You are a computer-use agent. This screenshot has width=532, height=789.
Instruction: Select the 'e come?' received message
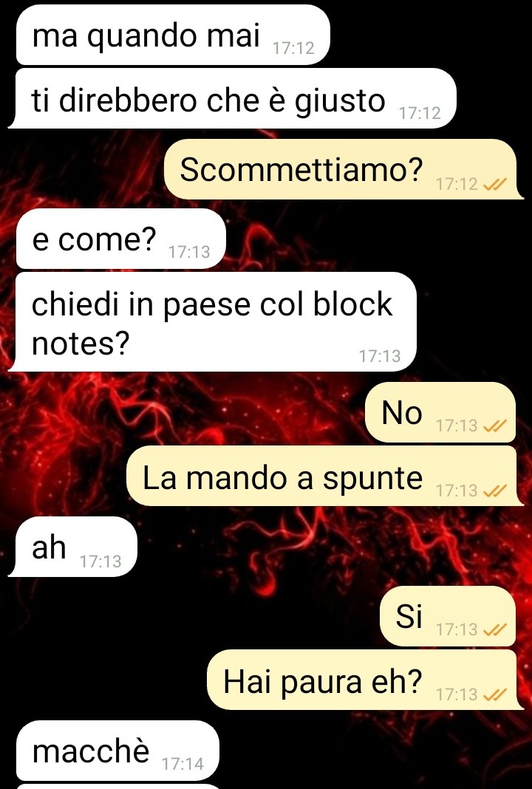(x=120, y=239)
